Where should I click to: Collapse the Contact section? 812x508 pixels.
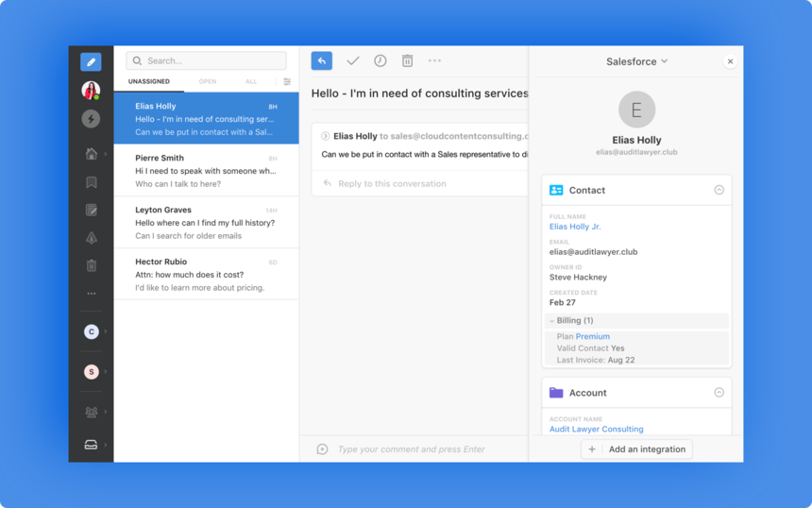point(719,190)
